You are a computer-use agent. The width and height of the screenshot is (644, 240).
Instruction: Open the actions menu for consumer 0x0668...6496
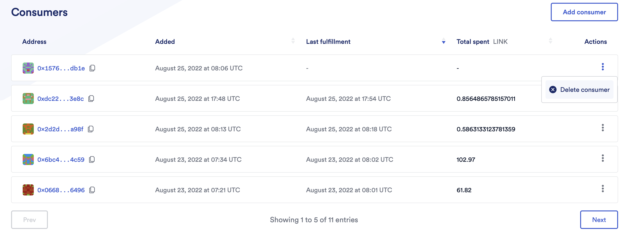(603, 189)
